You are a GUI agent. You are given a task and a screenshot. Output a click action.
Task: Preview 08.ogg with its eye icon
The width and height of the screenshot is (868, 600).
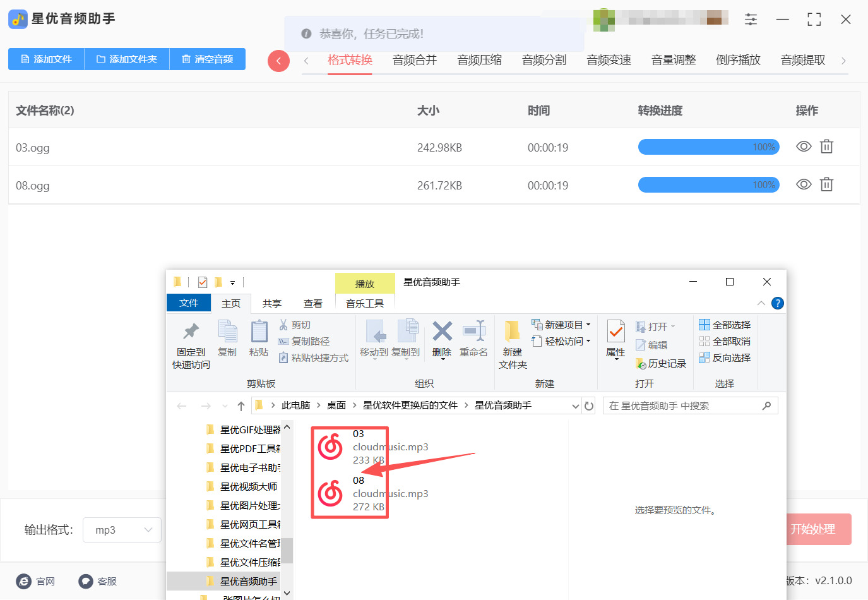coord(804,184)
